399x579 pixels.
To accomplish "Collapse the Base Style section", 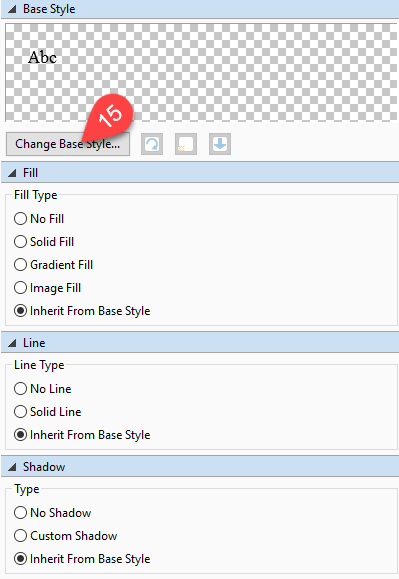I will pos(13,9).
